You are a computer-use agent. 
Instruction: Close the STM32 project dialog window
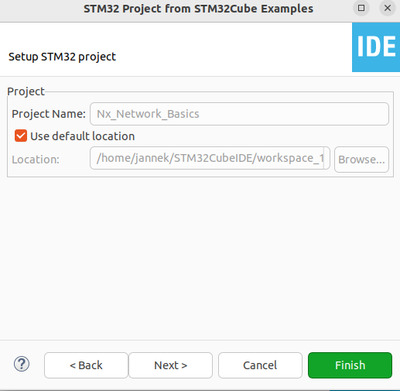387,8
